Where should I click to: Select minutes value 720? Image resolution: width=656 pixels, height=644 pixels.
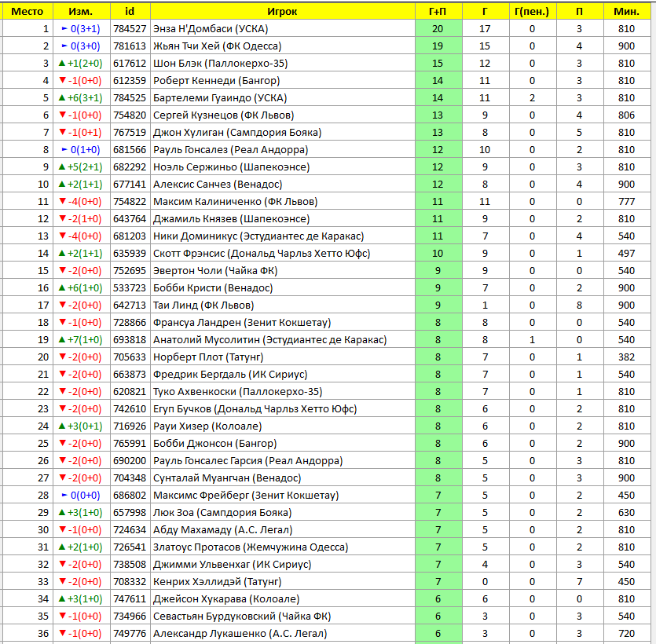(627, 634)
